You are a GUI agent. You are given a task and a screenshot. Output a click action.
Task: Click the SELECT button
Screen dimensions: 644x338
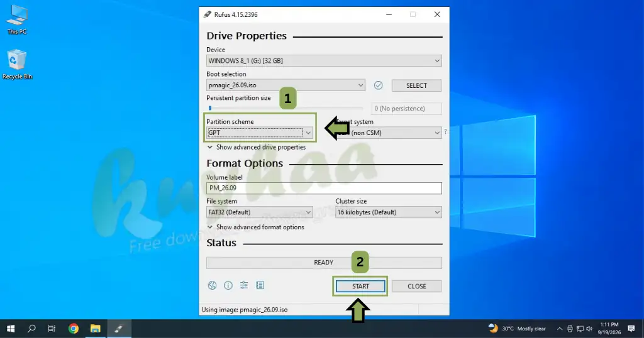click(x=416, y=85)
